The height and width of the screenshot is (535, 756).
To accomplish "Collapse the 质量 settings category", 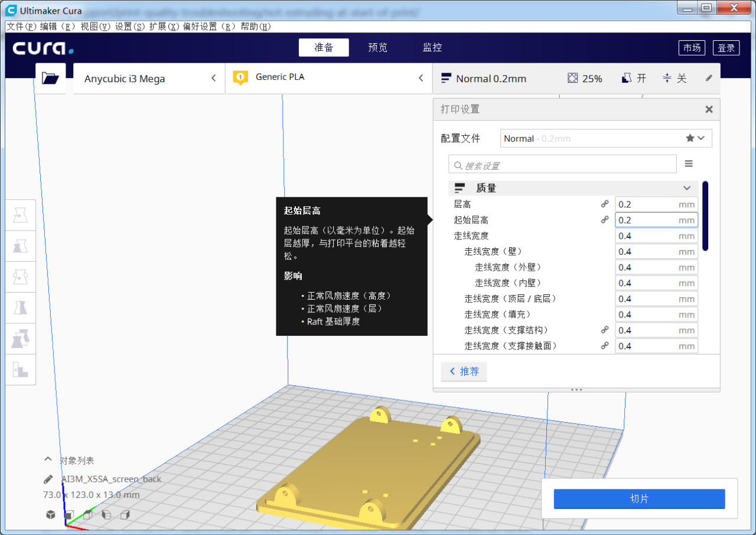I will 573,188.
